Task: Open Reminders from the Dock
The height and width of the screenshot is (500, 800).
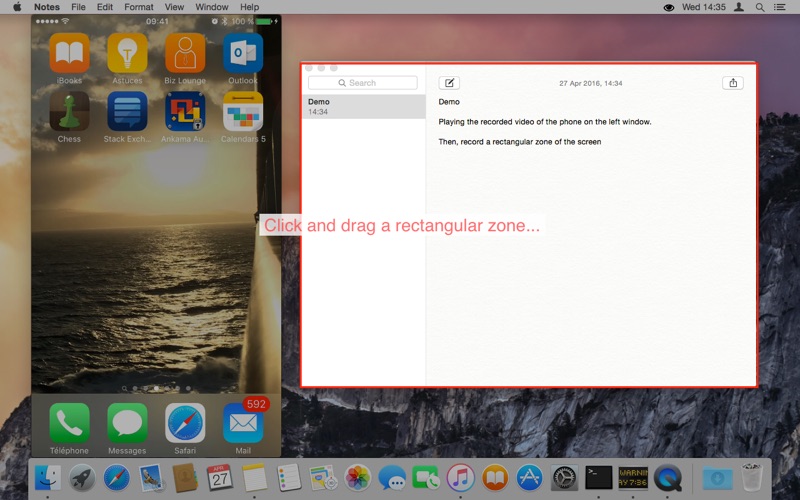Action: [289, 478]
